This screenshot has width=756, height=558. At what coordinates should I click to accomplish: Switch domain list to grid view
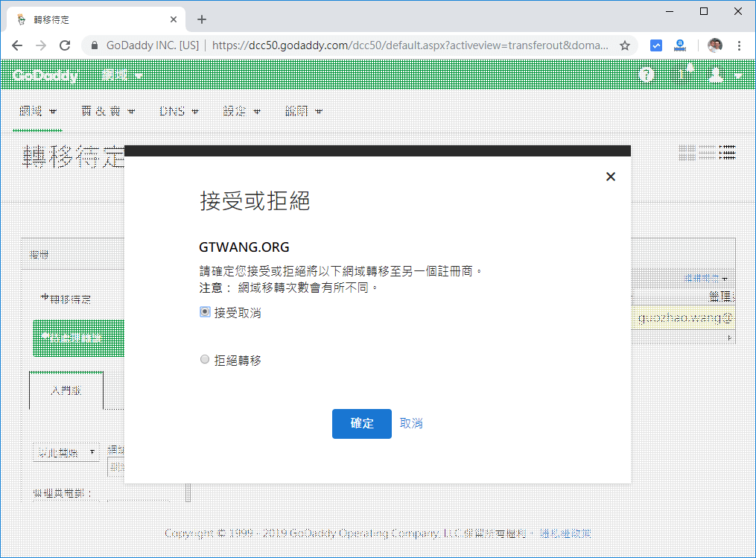687,152
